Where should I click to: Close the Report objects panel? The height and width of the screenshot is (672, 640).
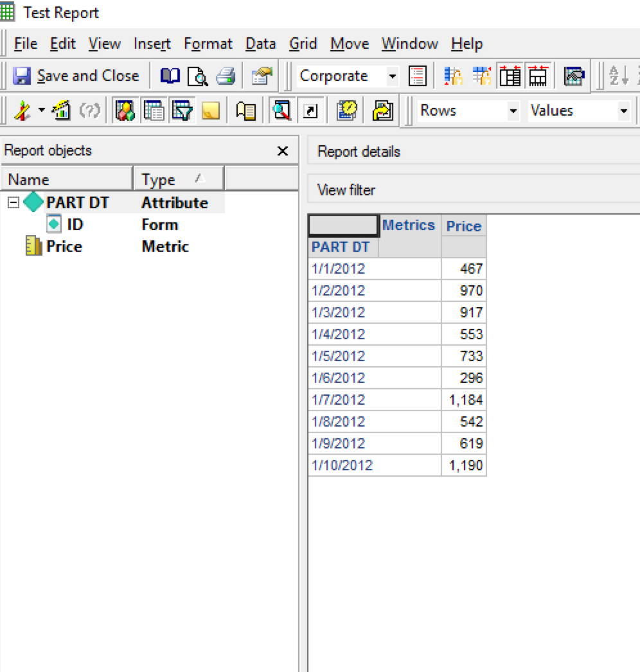click(282, 151)
